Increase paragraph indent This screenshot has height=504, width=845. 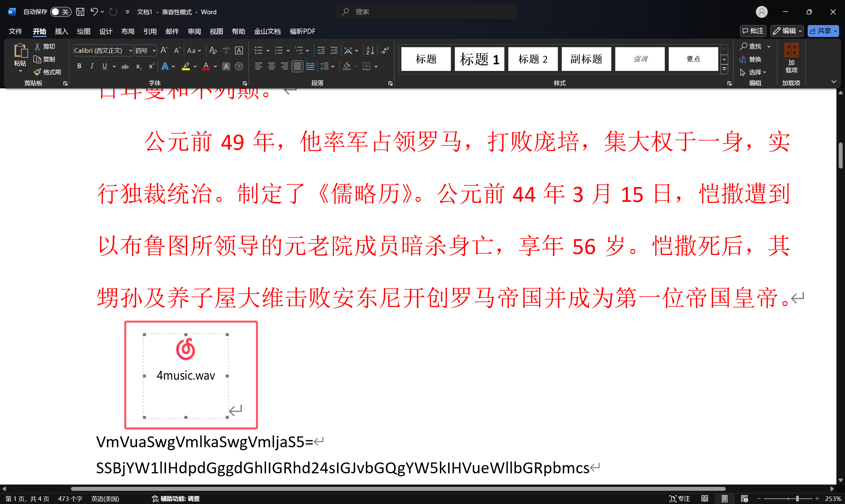pos(334,50)
